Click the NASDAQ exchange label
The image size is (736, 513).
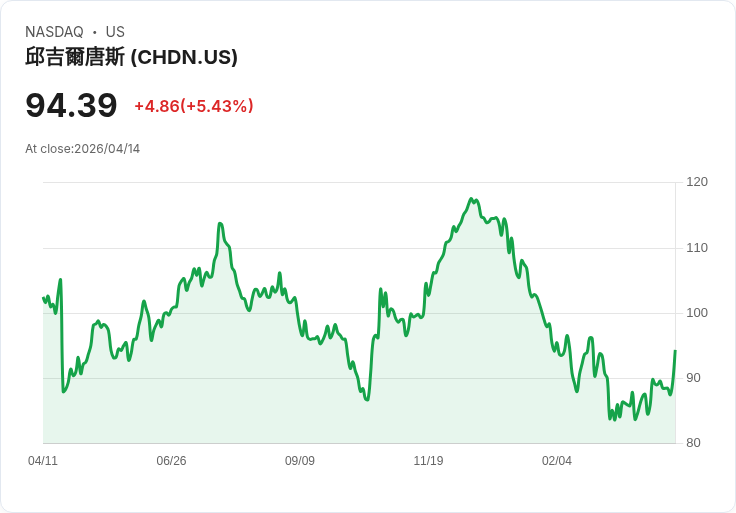(x=54, y=32)
